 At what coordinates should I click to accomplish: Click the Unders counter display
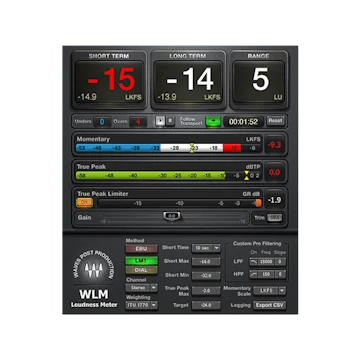coord(102,122)
